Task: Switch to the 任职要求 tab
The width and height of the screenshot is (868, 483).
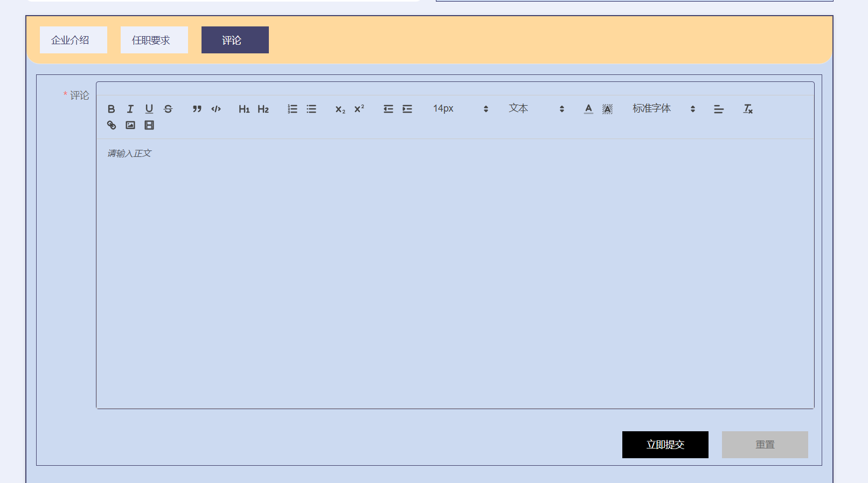Action: (154, 40)
